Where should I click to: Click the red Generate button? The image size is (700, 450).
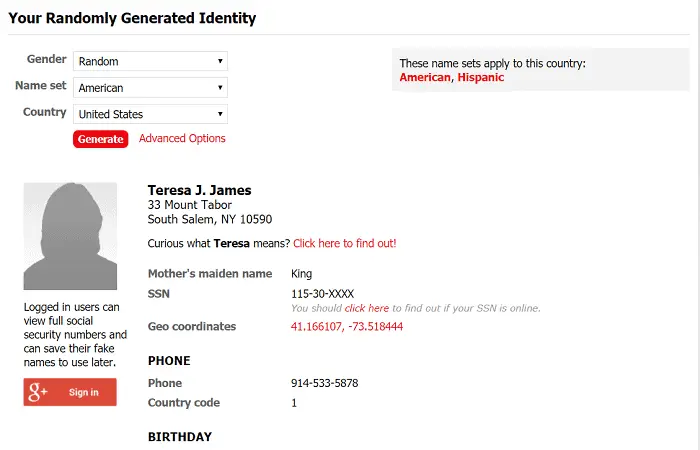(x=100, y=139)
